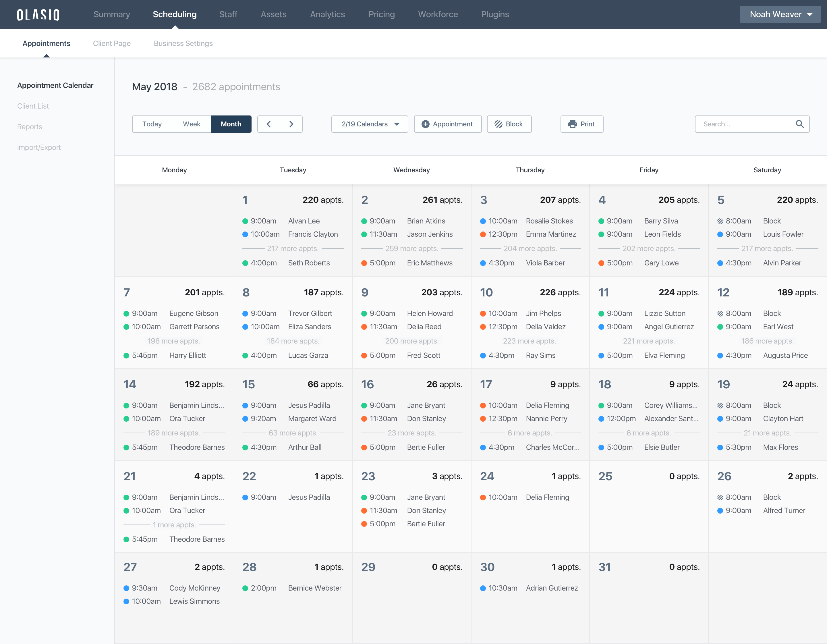Switch calendar to Week view
This screenshot has width=827, height=644.
pyautogui.click(x=192, y=124)
